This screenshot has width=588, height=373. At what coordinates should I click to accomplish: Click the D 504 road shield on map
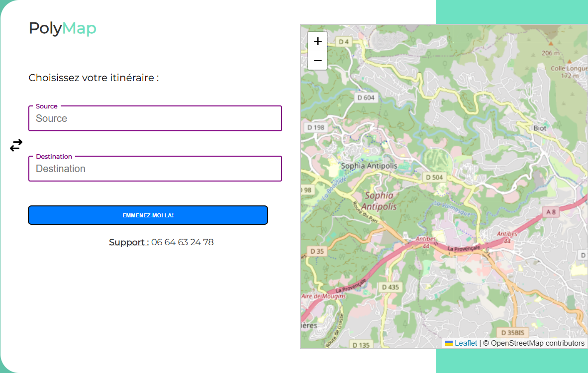coord(434,178)
